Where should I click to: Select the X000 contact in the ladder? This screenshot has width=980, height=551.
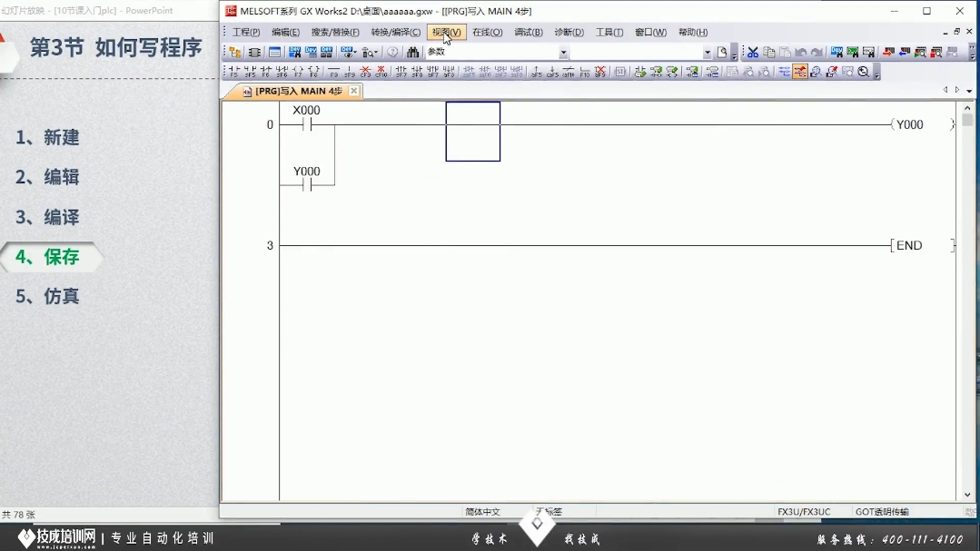(307, 124)
